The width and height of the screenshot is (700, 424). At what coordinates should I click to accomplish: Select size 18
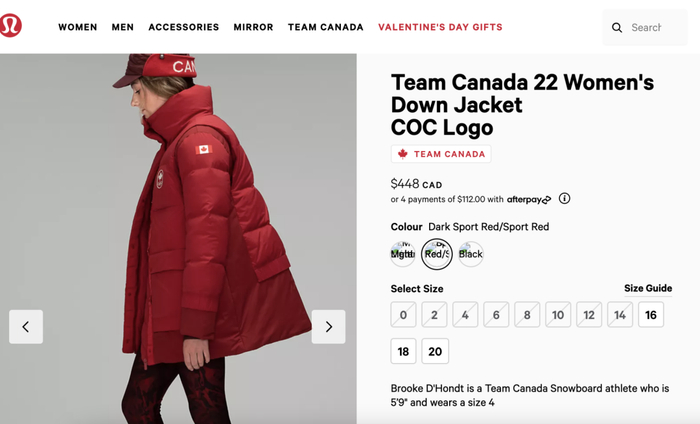click(x=404, y=352)
